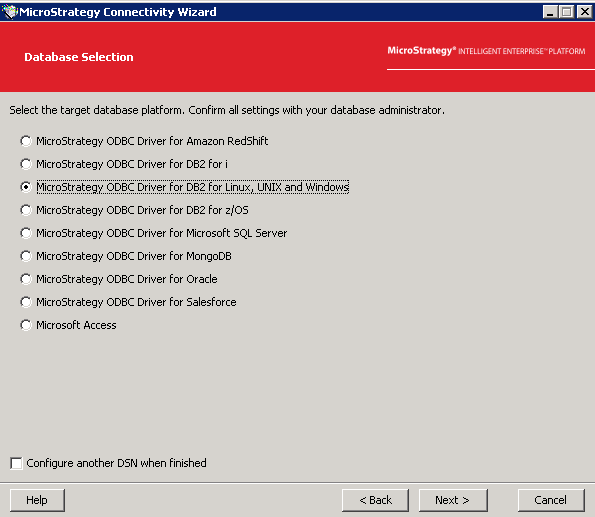Maximize the Connectivity Wizard window
Viewport: 595px width, 517px height.
click(567, 12)
